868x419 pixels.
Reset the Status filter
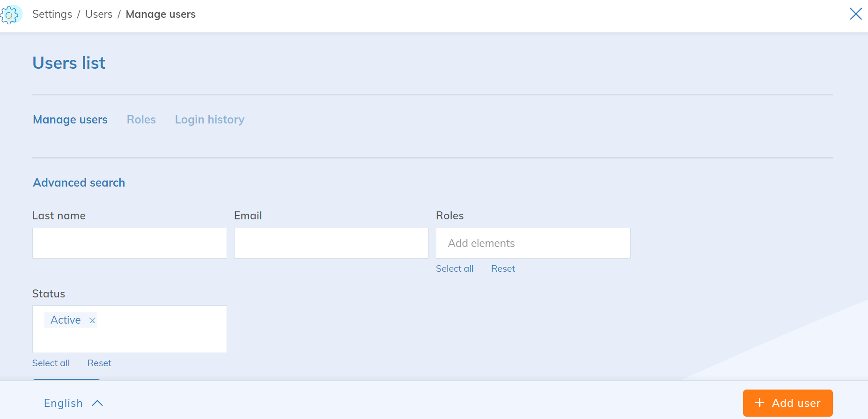click(99, 363)
